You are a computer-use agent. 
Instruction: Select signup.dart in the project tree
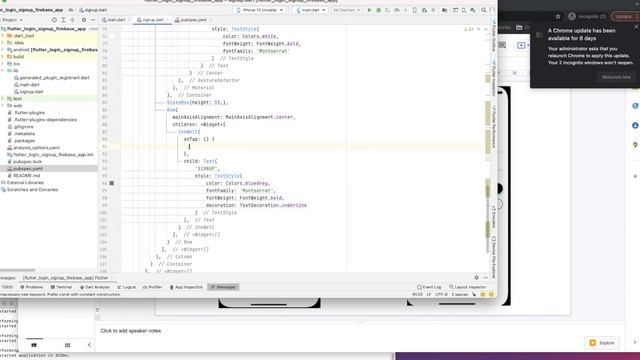[x=31, y=92]
